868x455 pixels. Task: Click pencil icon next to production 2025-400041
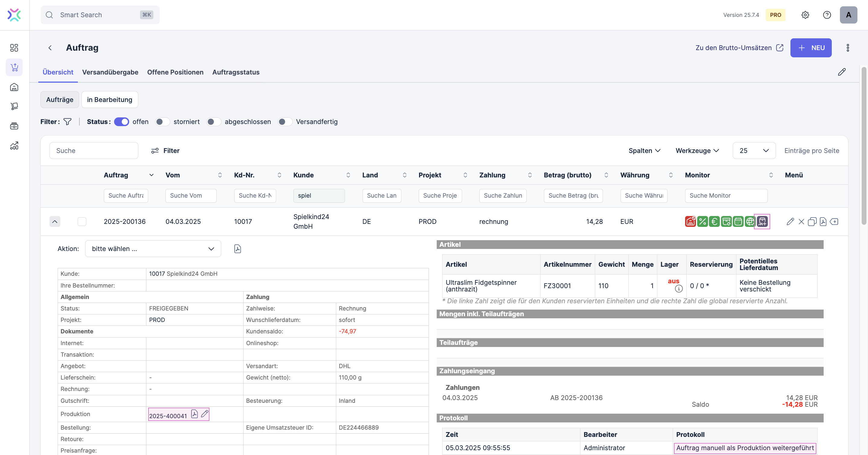point(205,414)
